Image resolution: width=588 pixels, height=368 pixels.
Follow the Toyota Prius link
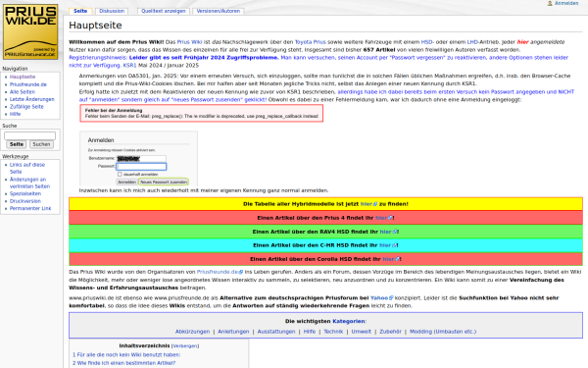pos(310,42)
